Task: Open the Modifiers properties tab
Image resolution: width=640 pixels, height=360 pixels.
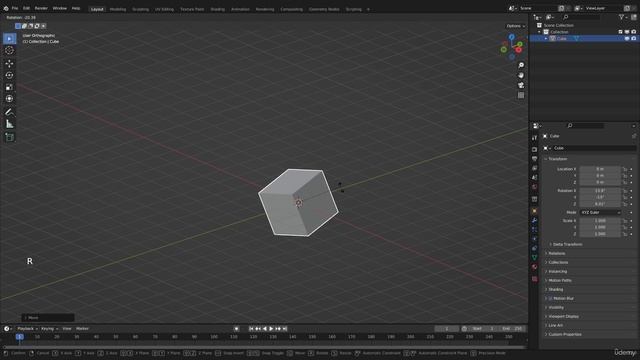Action: coord(534,220)
